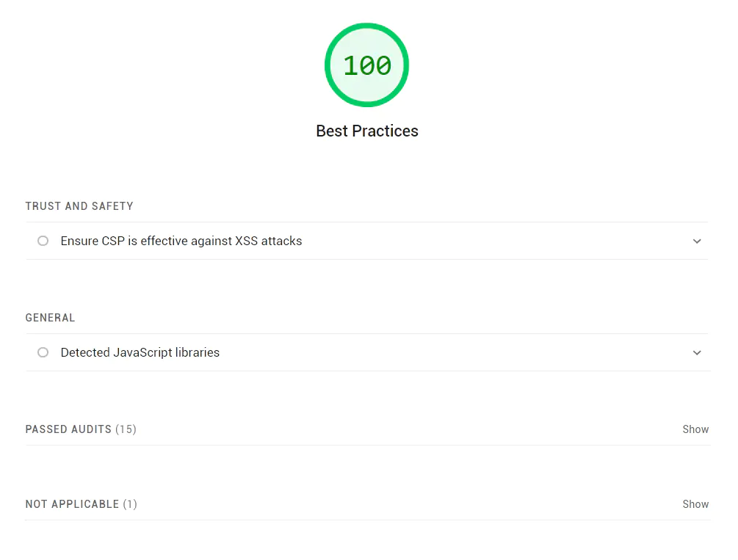This screenshot has width=738, height=560.
Task: Select the GENERAL section header
Action: click(x=50, y=318)
